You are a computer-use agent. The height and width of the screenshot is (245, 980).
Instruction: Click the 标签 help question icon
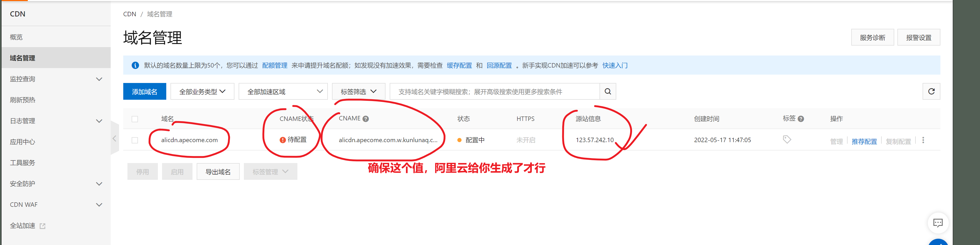click(800, 119)
